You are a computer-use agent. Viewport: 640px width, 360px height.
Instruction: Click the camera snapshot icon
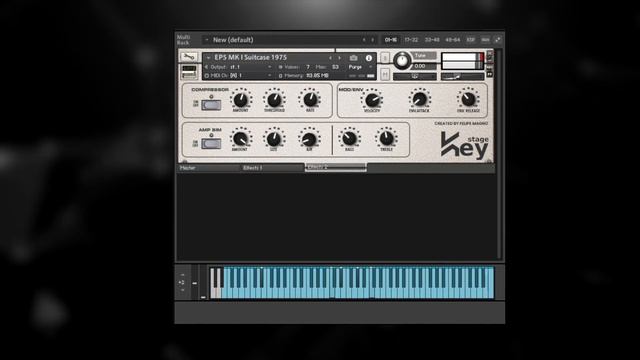point(353,58)
